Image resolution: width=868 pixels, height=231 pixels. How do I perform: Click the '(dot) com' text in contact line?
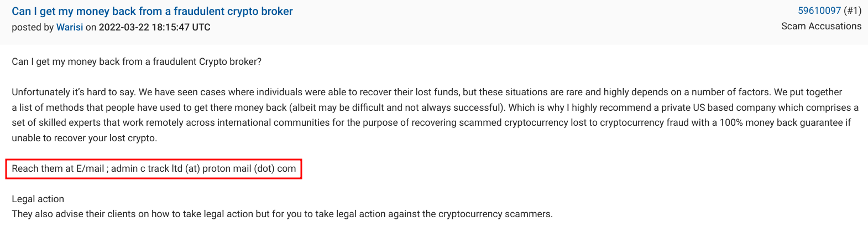275,168
